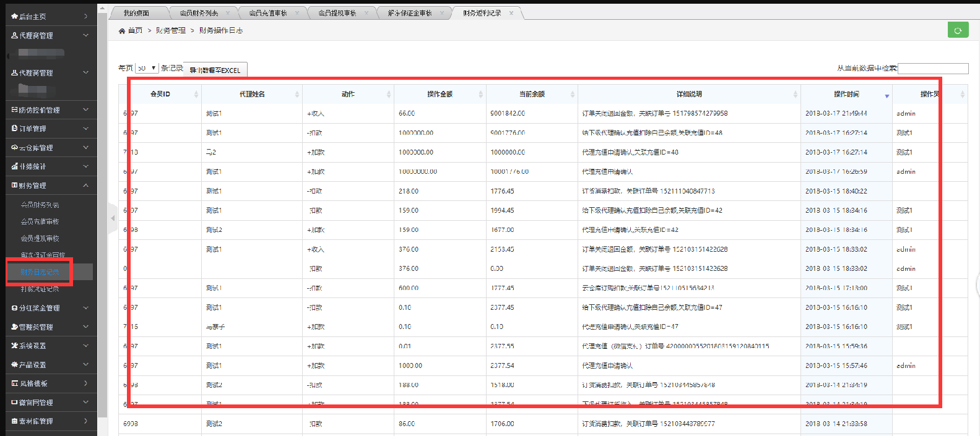Click the timestamp ending 15:57:46
The width and height of the screenshot is (980, 436).
click(x=836, y=366)
